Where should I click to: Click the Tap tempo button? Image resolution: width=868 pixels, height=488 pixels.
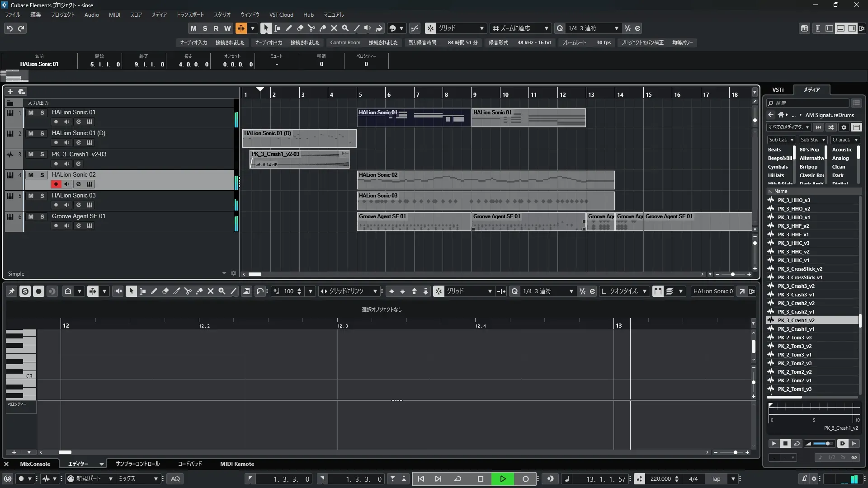point(716,479)
